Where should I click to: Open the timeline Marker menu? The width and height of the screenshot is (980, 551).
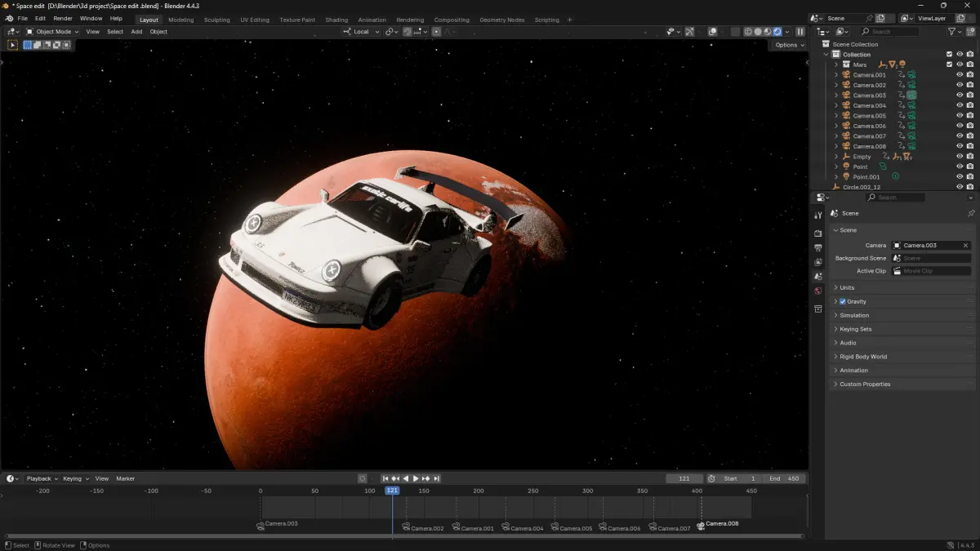[x=125, y=478]
